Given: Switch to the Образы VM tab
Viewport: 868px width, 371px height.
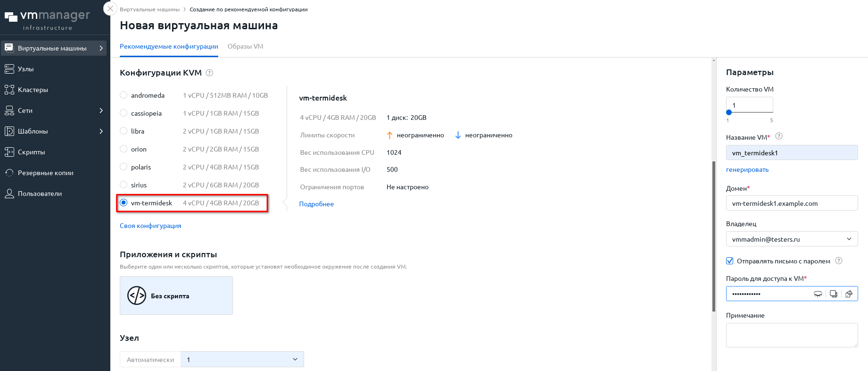Looking at the screenshot, I should coord(245,46).
